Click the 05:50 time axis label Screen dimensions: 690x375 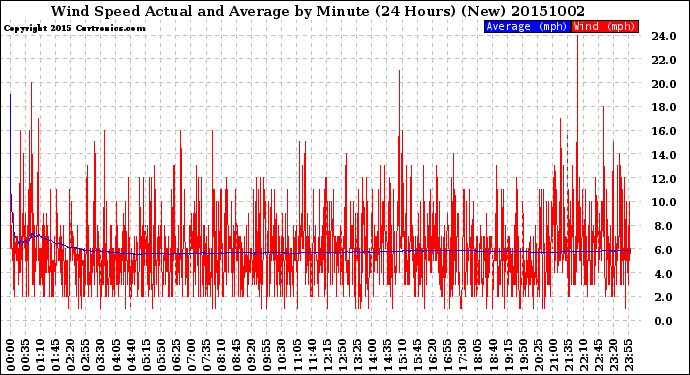click(x=161, y=355)
